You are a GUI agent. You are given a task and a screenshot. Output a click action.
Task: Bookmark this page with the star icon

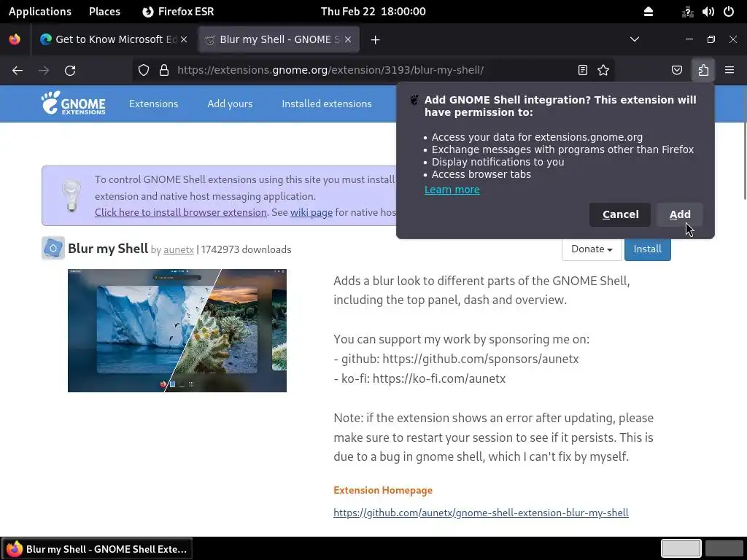[x=603, y=71]
